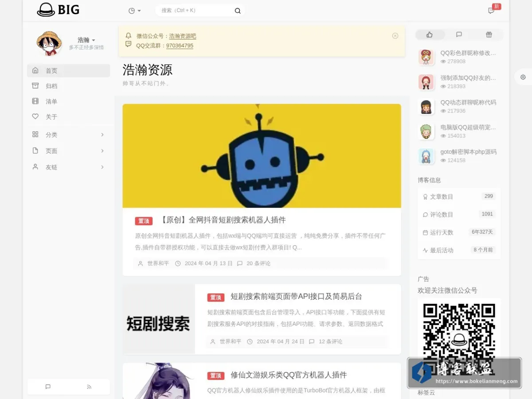Open the robot article cover image
Viewport: 532px width, 399px height.
tap(262, 156)
